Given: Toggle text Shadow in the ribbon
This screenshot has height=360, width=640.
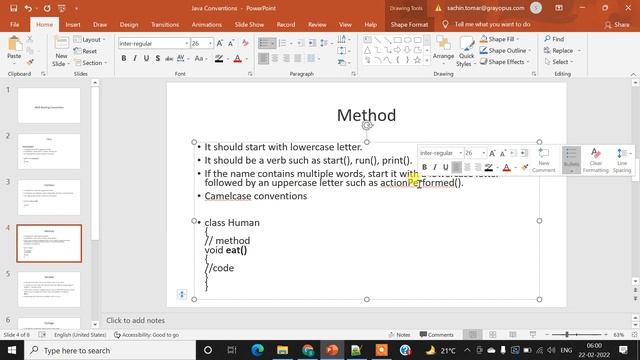Looking at the screenshot, I should coord(158,59).
